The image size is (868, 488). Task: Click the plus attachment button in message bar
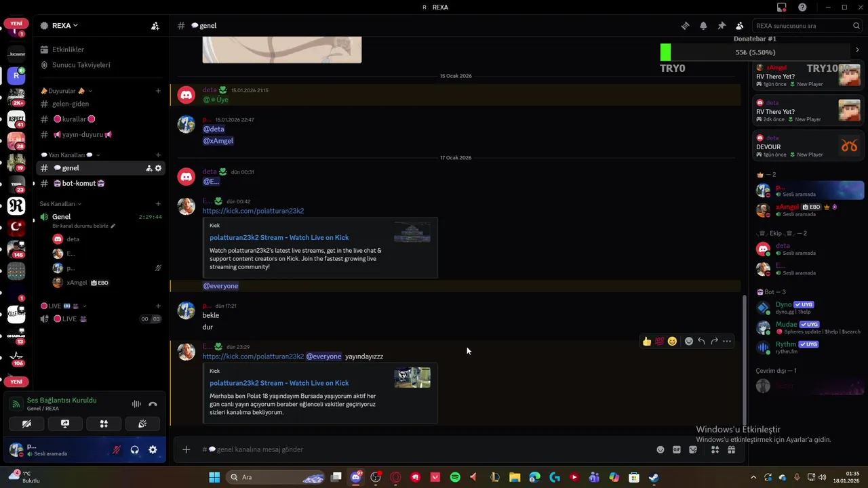coord(186,449)
